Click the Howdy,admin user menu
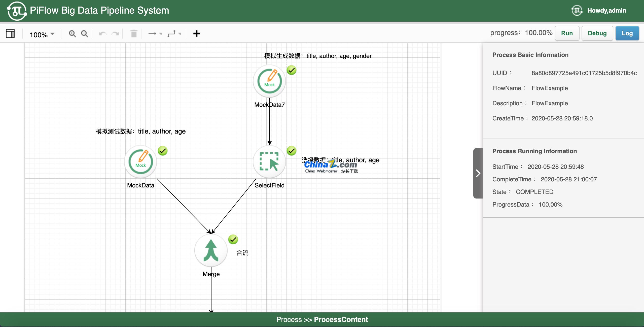The width and height of the screenshot is (644, 327). pyautogui.click(x=606, y=11)
